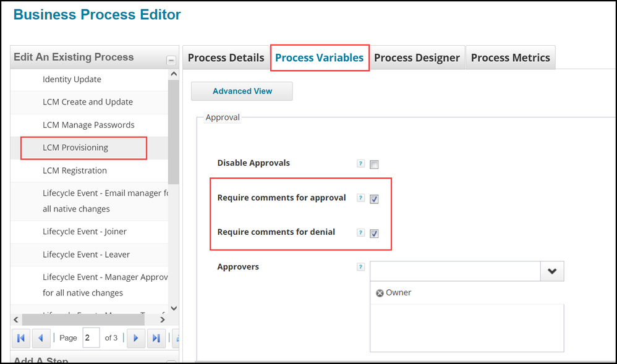Uncheck Require comments for denial
The width and height of the screenshot is (617, 364).
pos(374,234)
